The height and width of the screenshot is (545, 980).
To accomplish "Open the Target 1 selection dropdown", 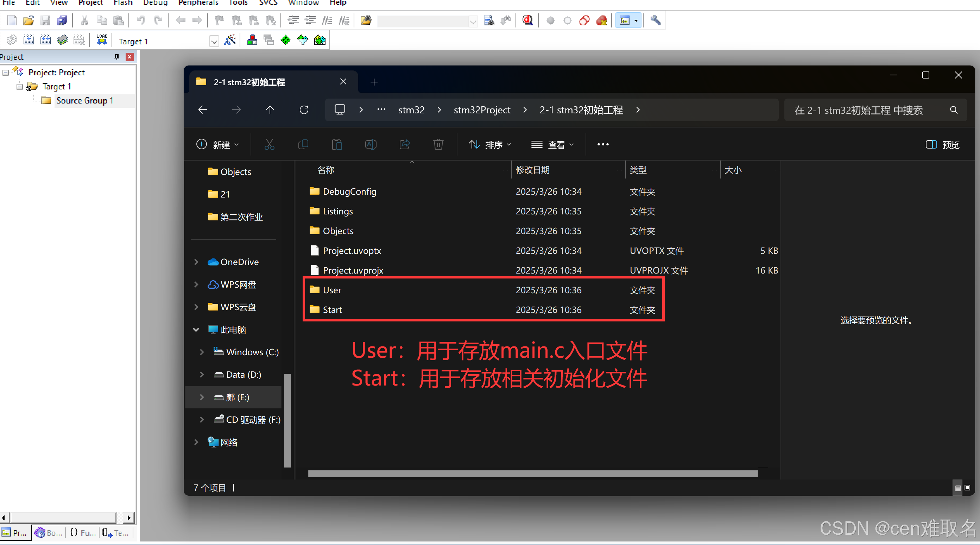I will (x=214, y=41).
